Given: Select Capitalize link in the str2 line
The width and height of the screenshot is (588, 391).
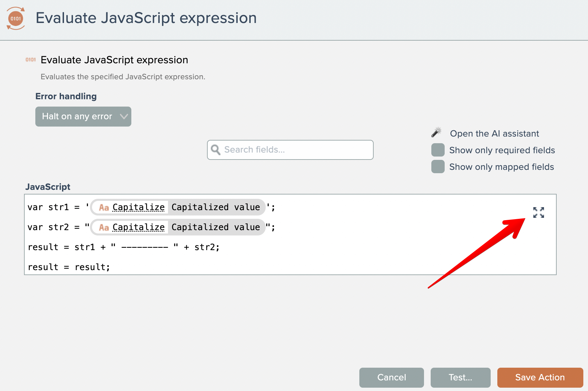Looking at the screenshot, I should pos(139,227).
